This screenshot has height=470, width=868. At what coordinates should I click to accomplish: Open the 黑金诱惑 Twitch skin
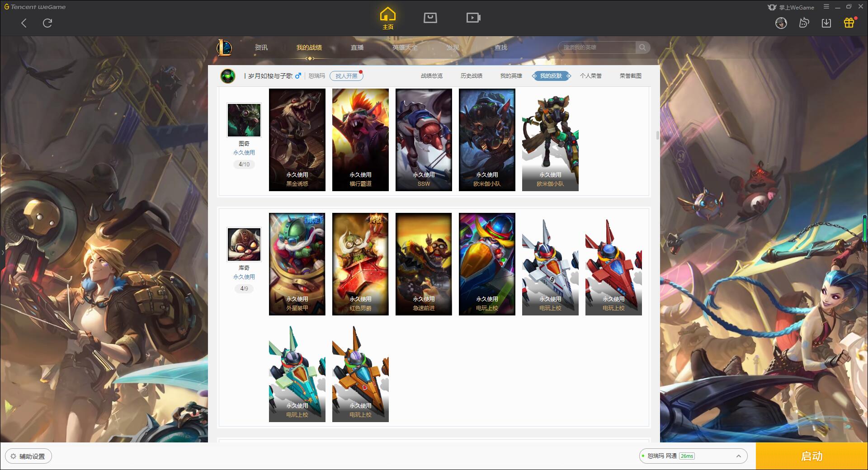tap(297, 140)
